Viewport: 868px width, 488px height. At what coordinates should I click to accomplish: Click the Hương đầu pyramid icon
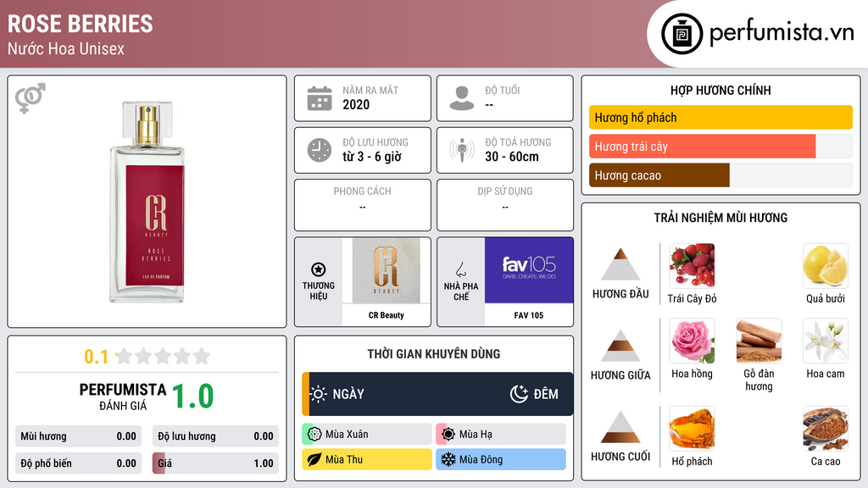(620, 264)
